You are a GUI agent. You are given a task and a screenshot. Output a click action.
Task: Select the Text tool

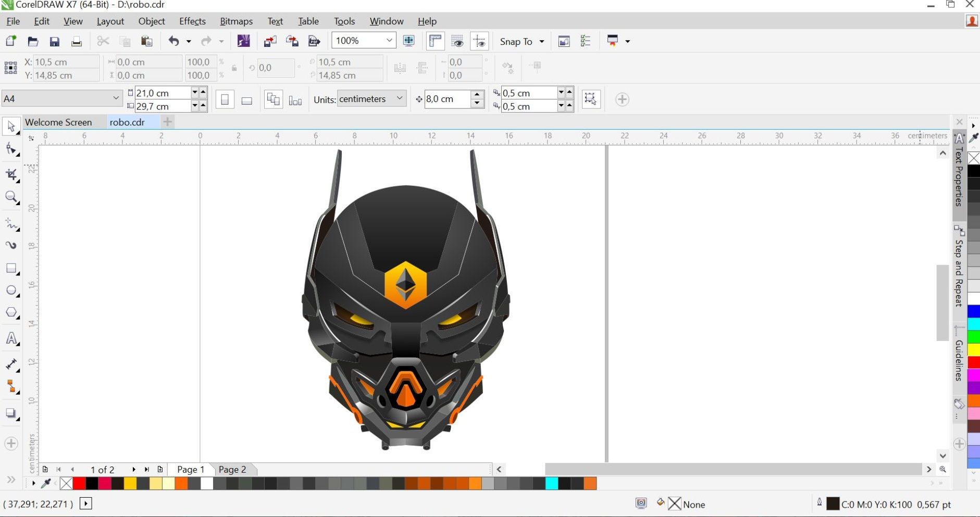tap(11, 339)
